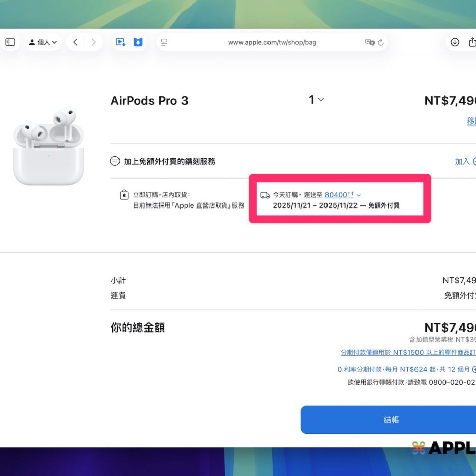Go back to the previous page
Viewport: 476px width, 476px height.
click(75, 42)
